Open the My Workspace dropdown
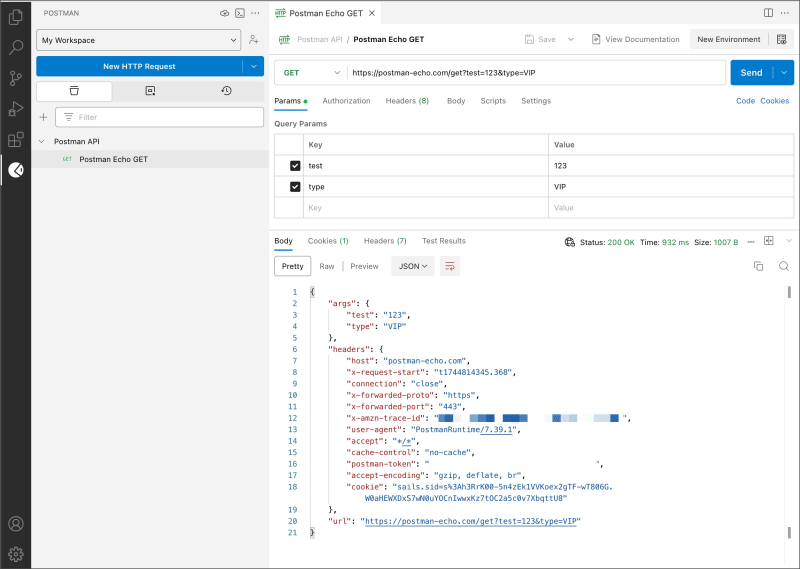The width and height of the screenshot is (800, 569). (x=139, y=40)
